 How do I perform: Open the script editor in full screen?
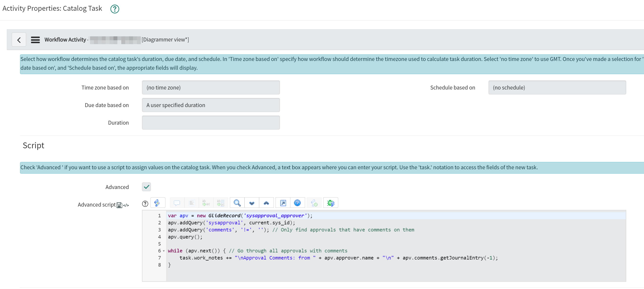[x=283, y=203]
